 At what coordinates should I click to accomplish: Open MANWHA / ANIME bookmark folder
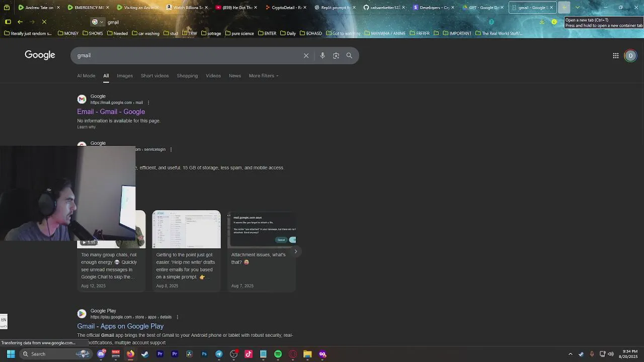point(385,34)
